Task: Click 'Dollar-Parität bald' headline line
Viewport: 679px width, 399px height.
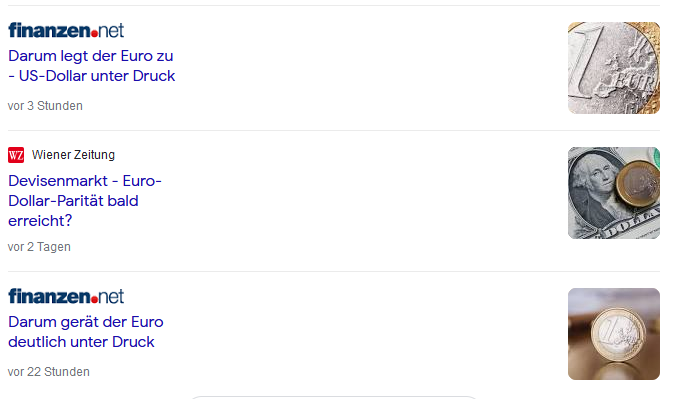Action: click(x=73, y=201)
